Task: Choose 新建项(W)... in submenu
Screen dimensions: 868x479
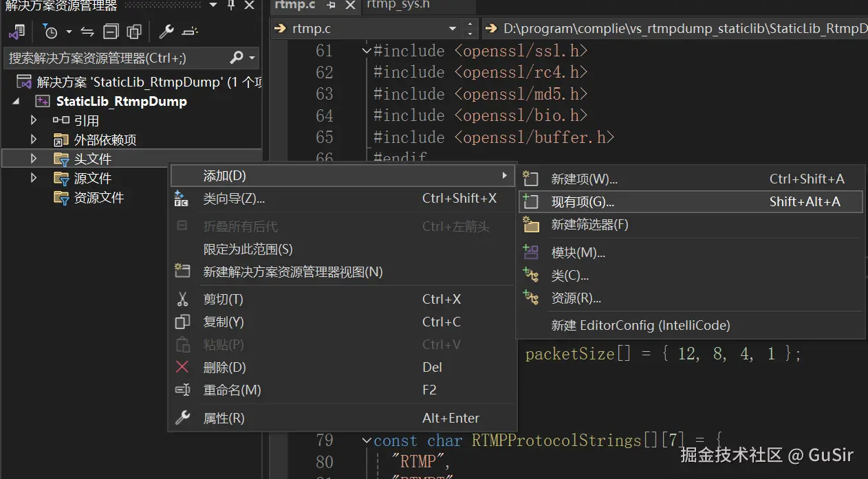Action: [691, 179]
